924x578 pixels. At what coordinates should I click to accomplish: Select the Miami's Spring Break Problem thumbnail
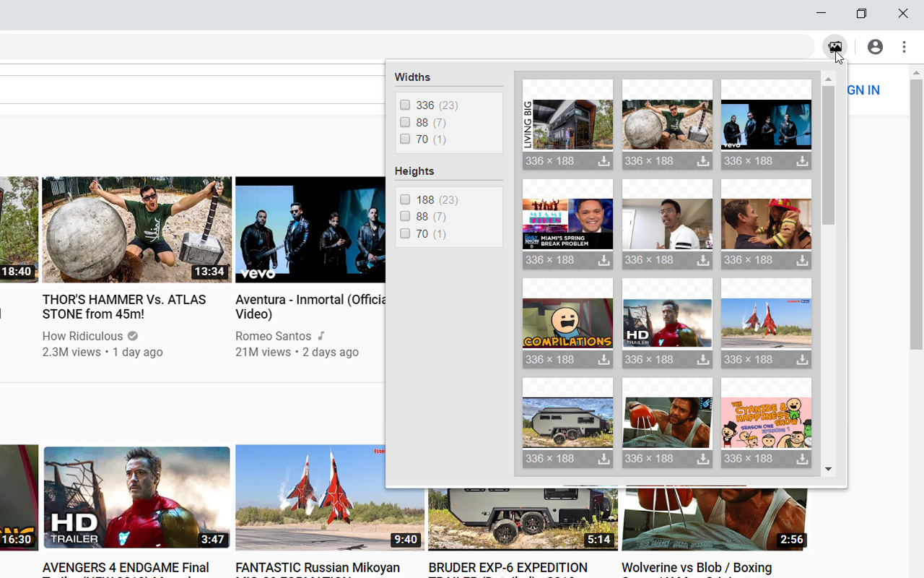[x=567, y=224]
